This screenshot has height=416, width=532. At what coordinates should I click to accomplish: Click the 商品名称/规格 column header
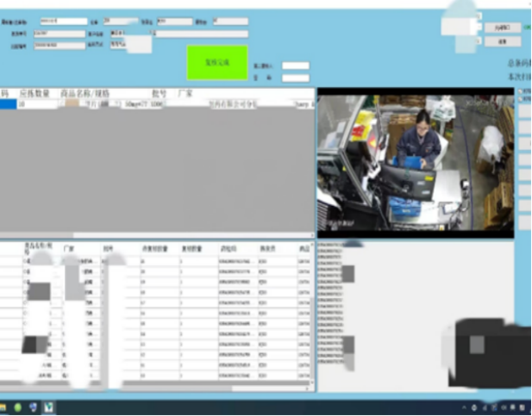pos(84,92)
